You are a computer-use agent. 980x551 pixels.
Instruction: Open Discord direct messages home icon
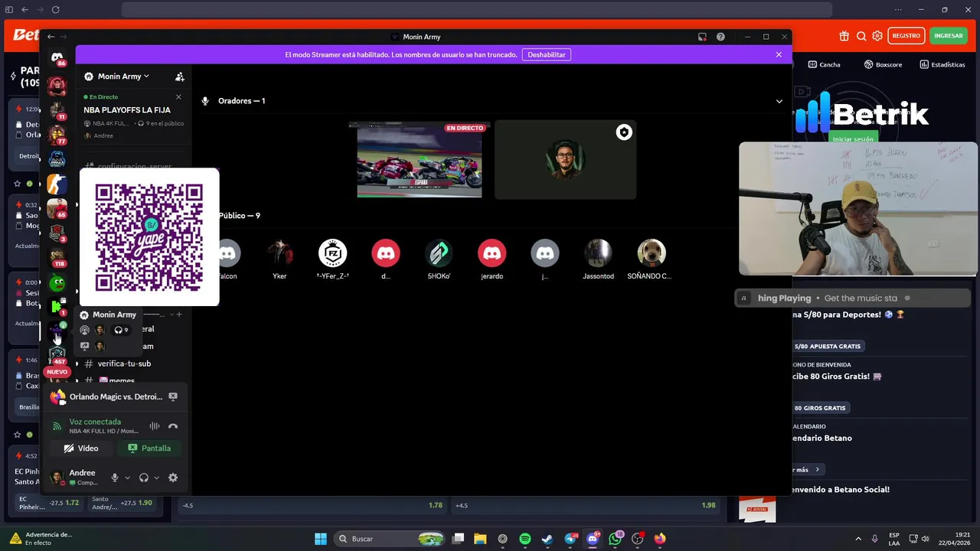pyautogui.click(x=57, y=57)
